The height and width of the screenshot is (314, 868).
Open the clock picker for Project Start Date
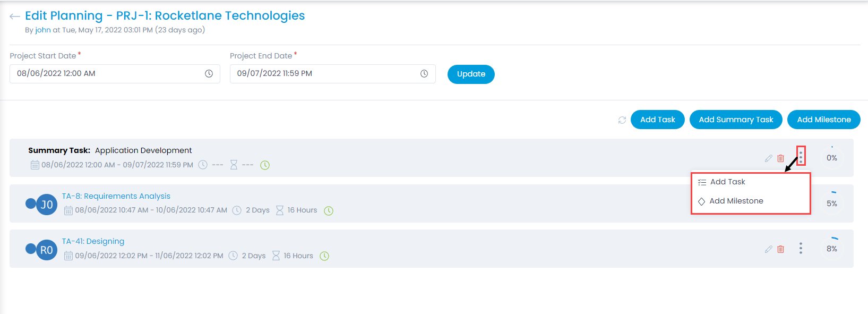point(209,73)
